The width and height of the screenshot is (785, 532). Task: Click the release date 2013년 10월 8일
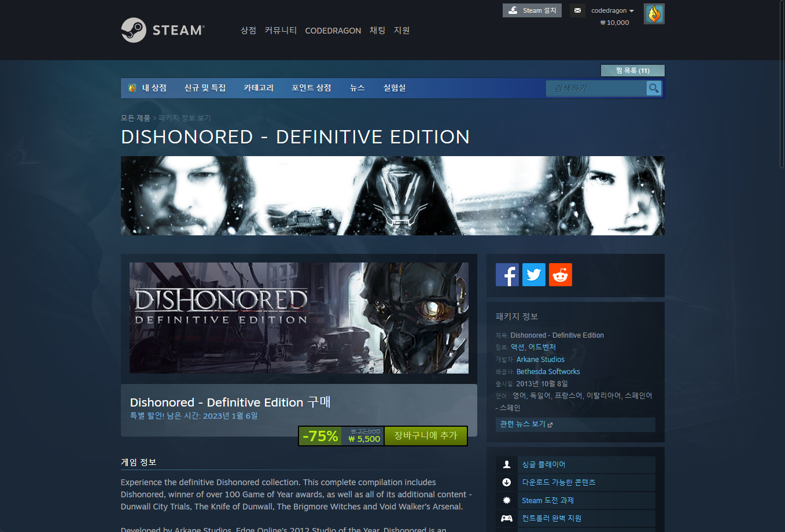point(542,384)
